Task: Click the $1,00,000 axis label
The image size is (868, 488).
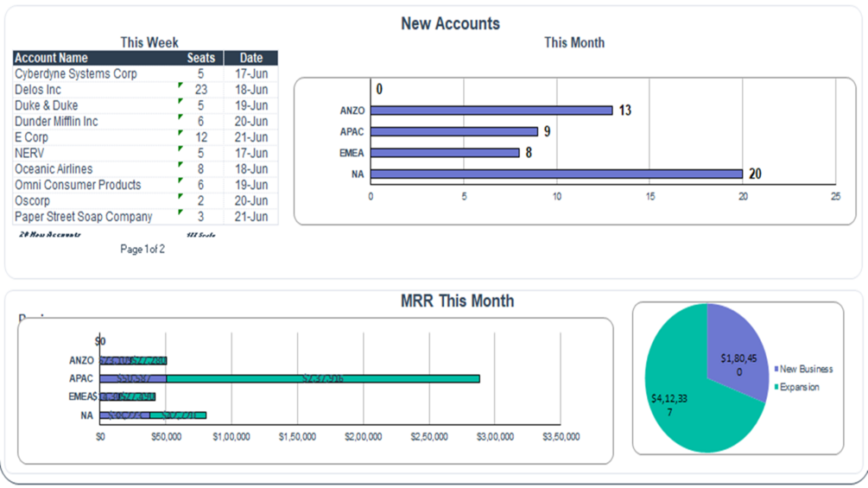Action: (x=231, y=437)
